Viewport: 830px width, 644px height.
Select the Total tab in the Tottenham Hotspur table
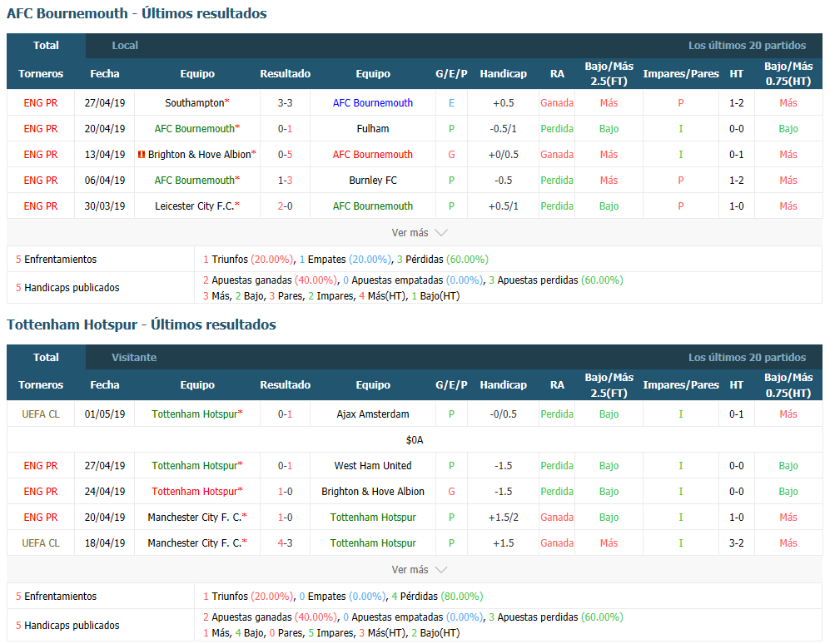coord(46,357)
